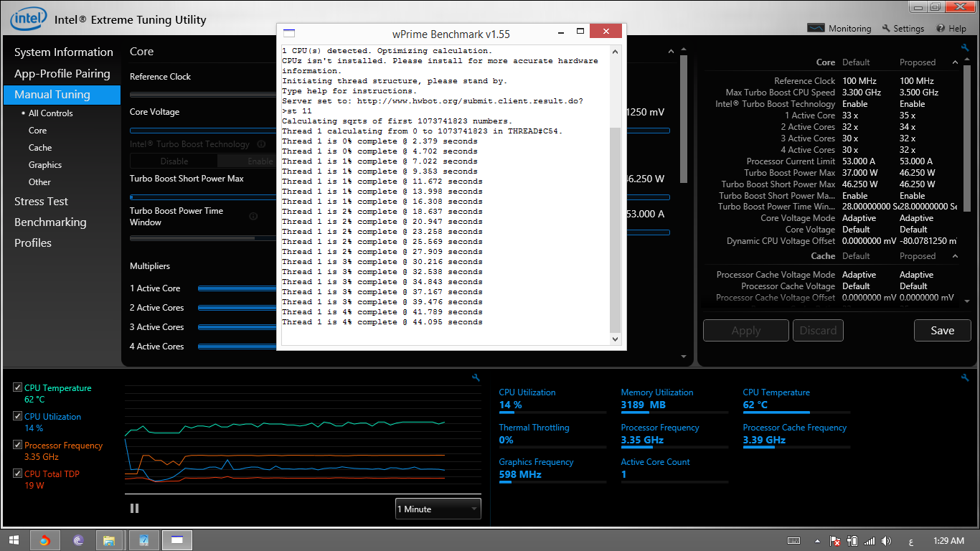The width and height of the screenshot is (980, 551).
Task: Uncheck the CPU Temperature graph checkbox
Action: [18, 387]
